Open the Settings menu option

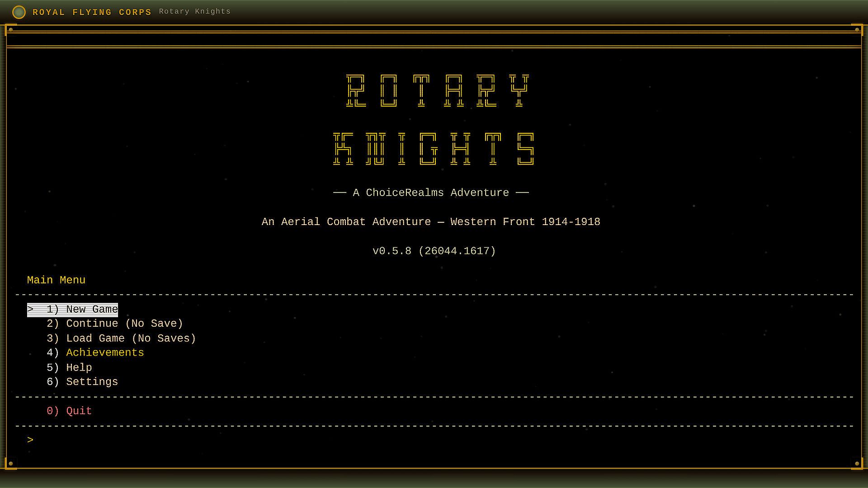(x=91, y=382)
